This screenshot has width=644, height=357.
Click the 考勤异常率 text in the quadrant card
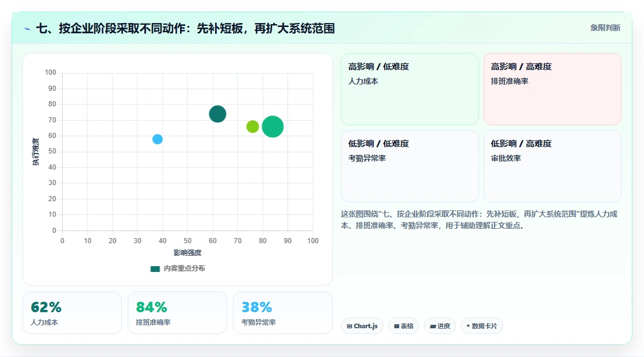pos(367,158)
